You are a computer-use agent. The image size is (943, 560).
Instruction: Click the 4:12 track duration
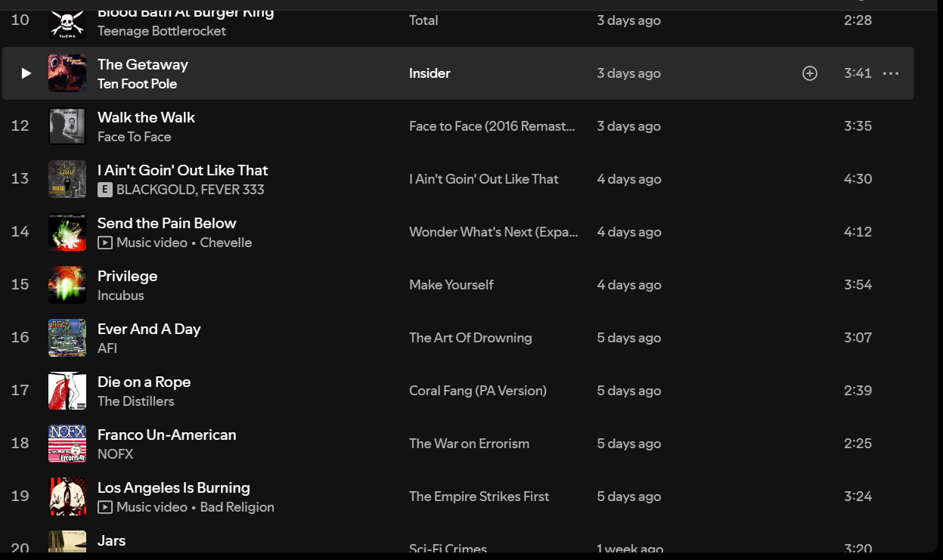click(858, 232)
